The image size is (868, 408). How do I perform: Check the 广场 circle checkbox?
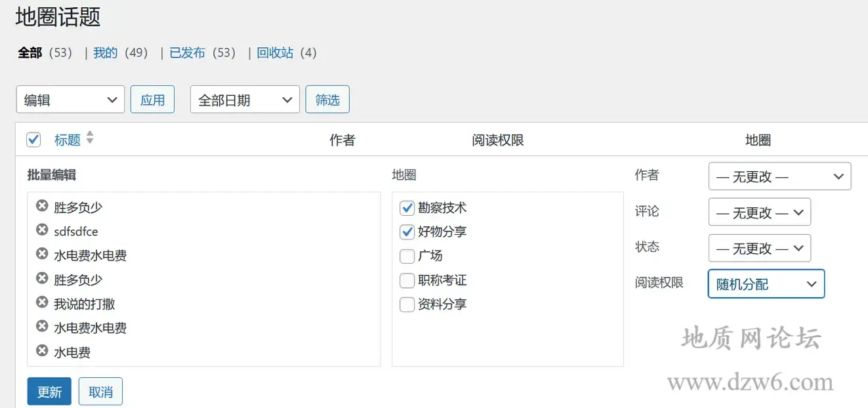(x=407, y=256)
